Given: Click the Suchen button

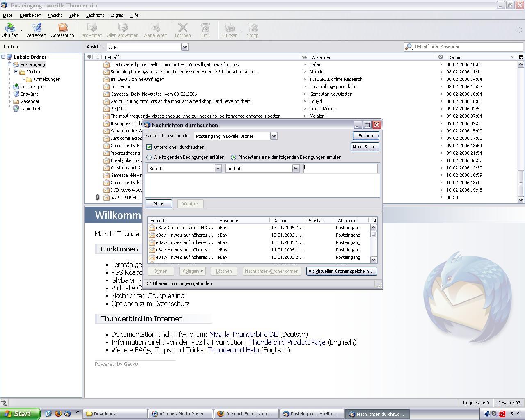Looking at the screenshot, I should tap(366, 136).
